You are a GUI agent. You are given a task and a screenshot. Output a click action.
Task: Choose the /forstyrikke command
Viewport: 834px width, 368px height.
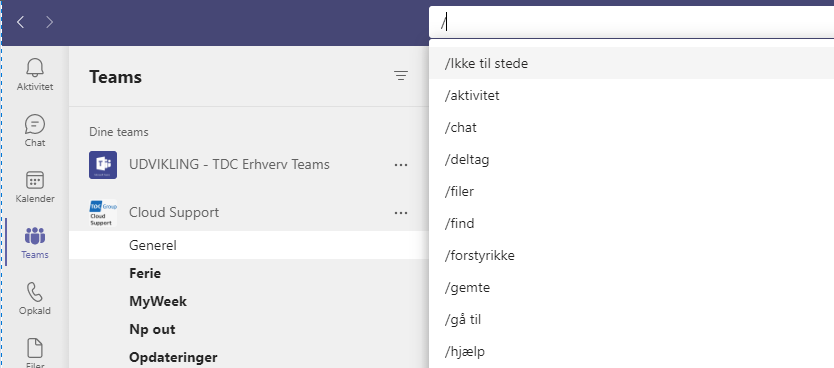point(631,255)
